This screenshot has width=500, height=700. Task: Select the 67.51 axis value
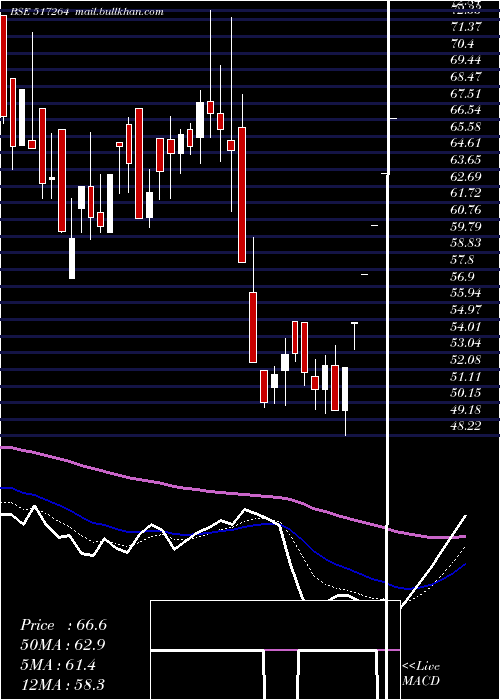(466, 94)
